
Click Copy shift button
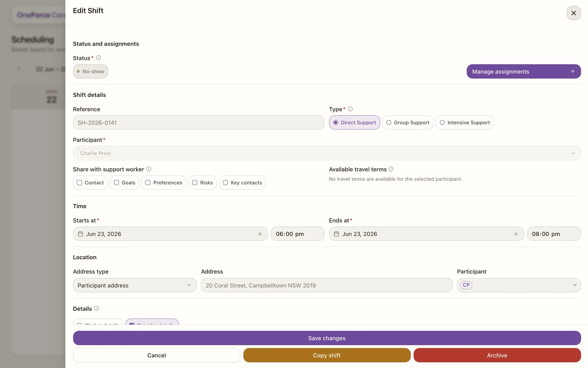click(x=327, y=355)
